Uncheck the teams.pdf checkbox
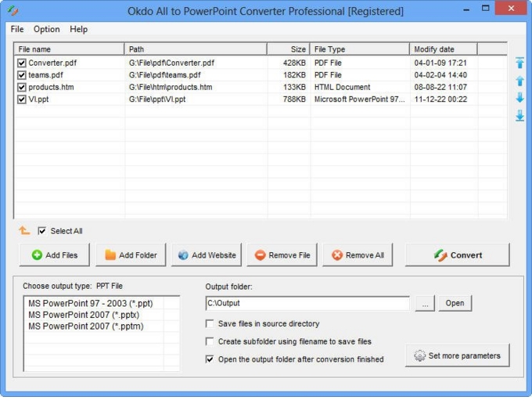 [x=22, y=75]
